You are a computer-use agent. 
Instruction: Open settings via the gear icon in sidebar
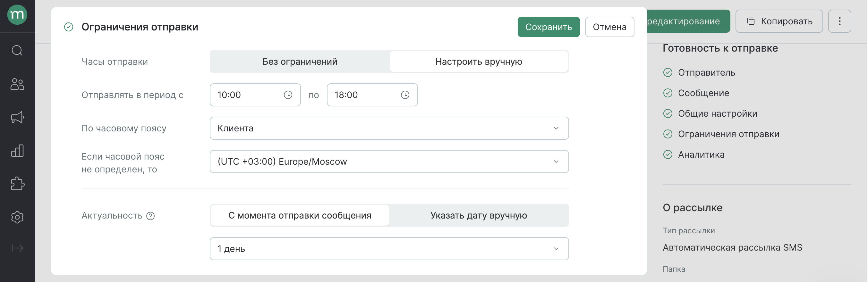(x=17, y=217)
